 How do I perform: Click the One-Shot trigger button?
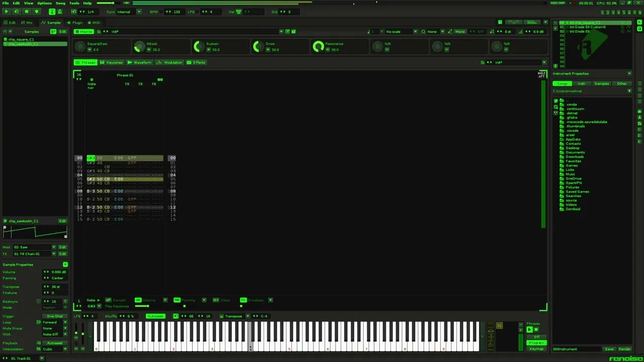(55, 316)
